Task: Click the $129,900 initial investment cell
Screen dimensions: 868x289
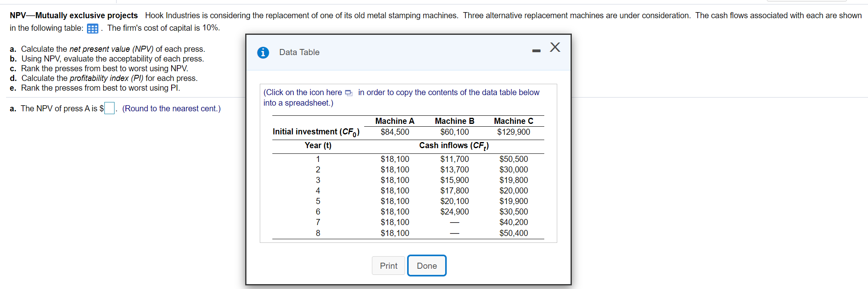Action: tap(514, 132)
